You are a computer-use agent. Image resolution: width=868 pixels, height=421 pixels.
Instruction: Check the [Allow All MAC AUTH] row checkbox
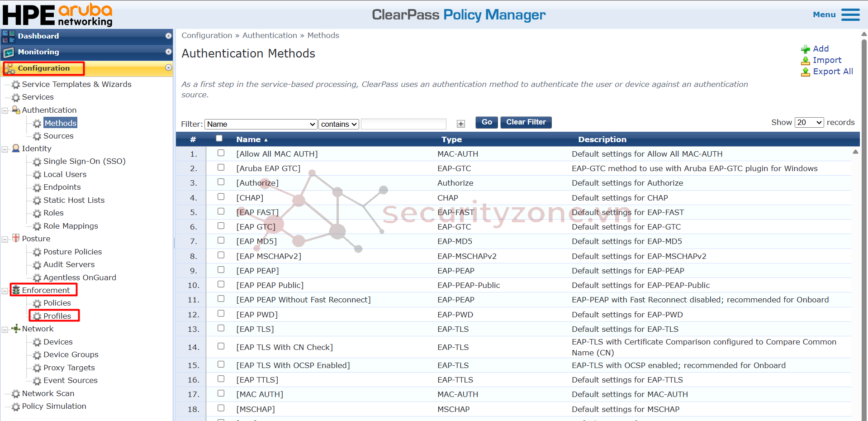click(x=221, y=153)
